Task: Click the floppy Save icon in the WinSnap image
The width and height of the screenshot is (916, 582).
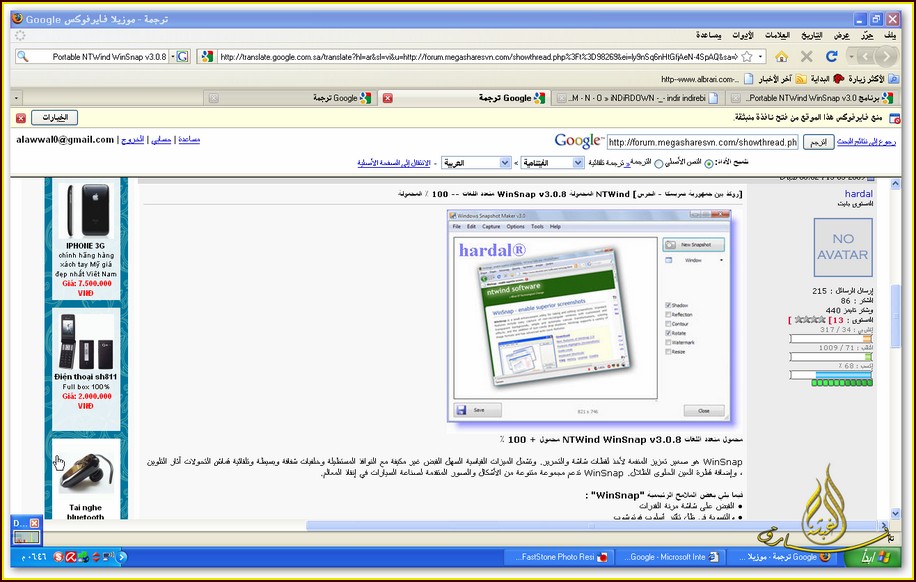Action: 461,410
